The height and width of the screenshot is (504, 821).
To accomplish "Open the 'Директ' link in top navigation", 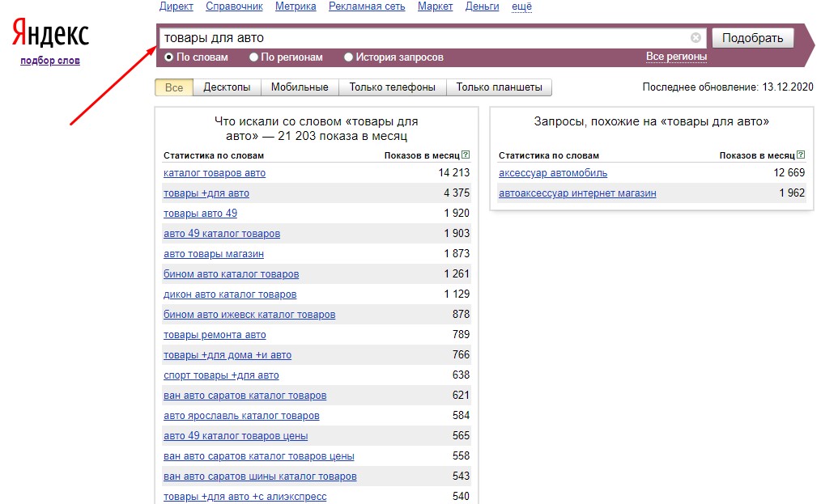I will [x=176, y=6].
